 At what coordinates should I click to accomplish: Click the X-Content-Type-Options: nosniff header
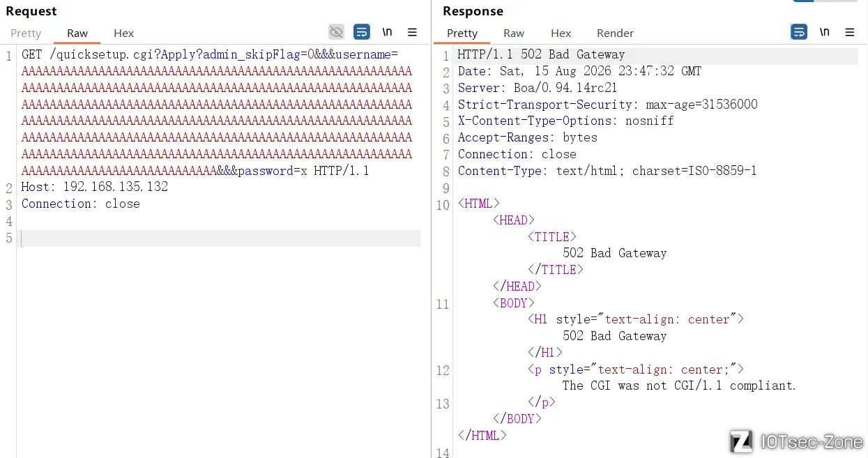tap(565, 121)
